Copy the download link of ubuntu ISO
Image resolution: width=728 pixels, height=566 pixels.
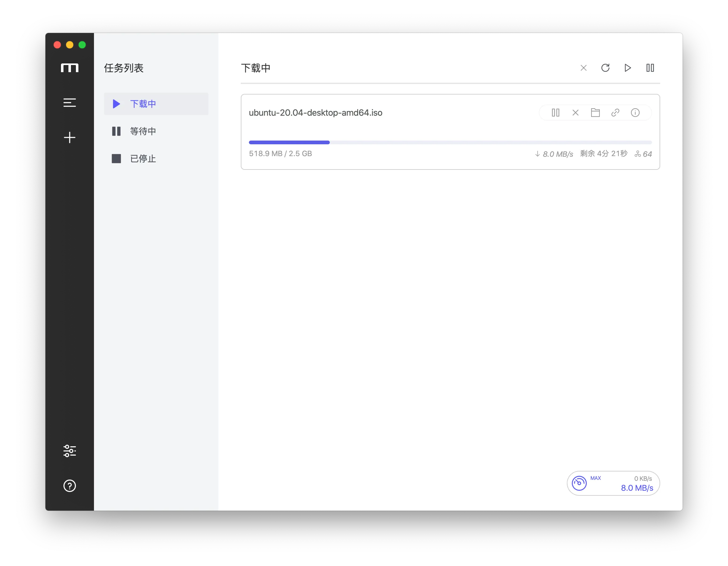coord(615,113)
